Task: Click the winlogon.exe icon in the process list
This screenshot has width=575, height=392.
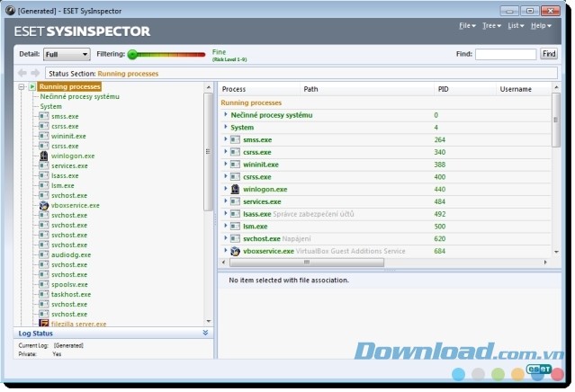Action: coord(235,189)
